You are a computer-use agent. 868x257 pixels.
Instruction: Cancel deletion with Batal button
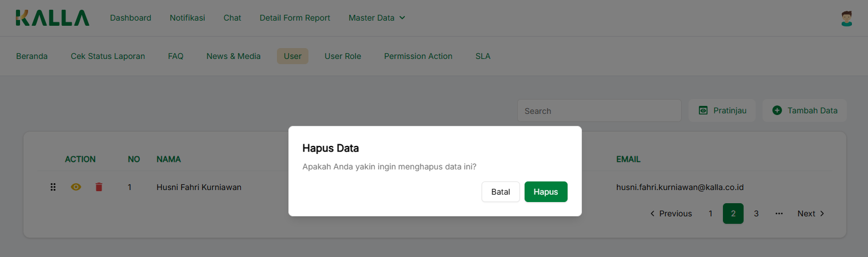[501, 192]
